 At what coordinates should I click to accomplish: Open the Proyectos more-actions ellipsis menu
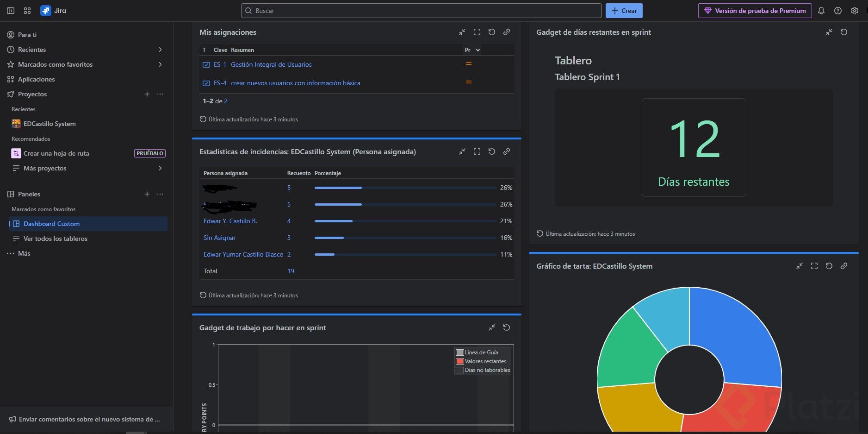(x=160, y=94)
